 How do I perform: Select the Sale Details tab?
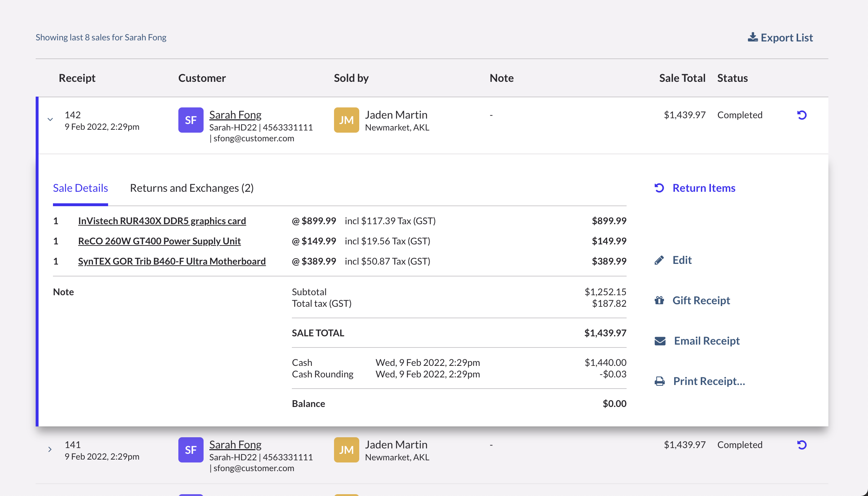coord(80,188)
